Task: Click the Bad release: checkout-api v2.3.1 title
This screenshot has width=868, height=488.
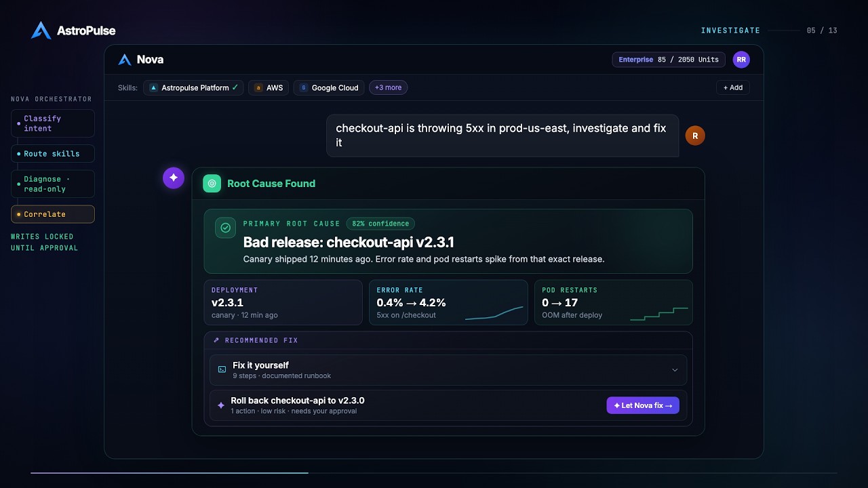Action: (349, 243)
